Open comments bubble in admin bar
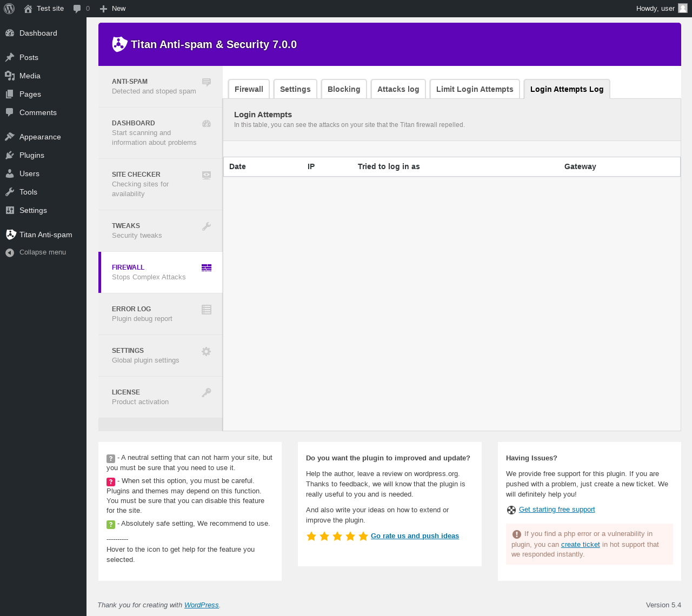The width and height of the screenshot is (692, 616). (77, 9)
